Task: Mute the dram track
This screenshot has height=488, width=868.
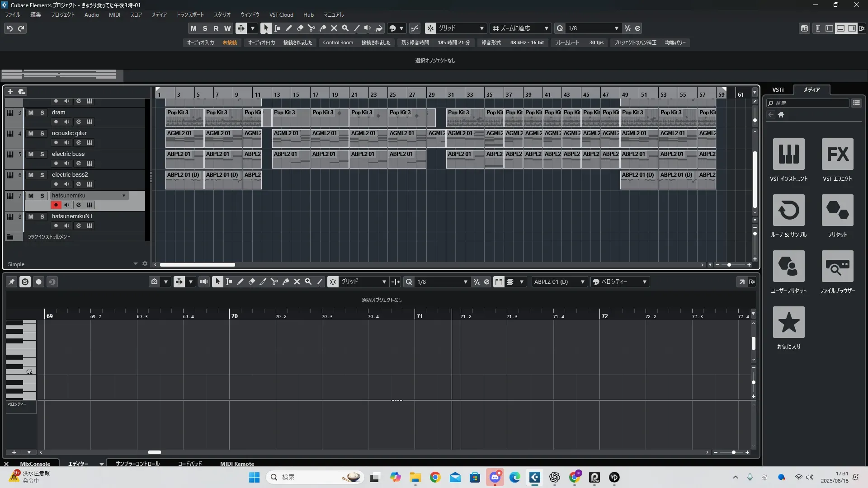Action: click(x=31, y=113)
